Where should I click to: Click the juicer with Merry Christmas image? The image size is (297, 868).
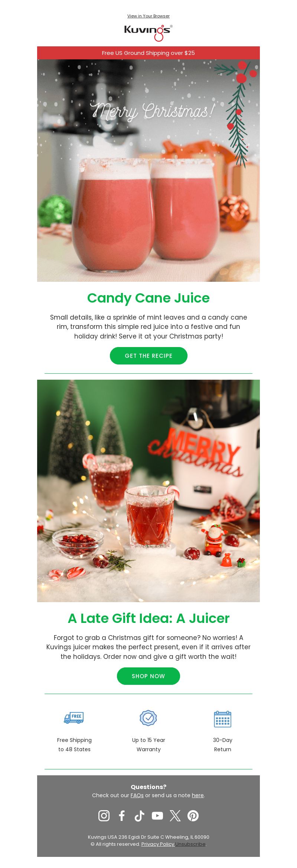(x=148, y=491)
